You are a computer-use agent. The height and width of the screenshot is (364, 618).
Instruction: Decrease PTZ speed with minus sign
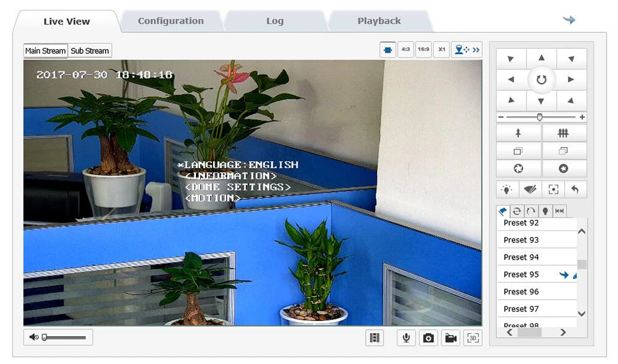click(501, 117)
